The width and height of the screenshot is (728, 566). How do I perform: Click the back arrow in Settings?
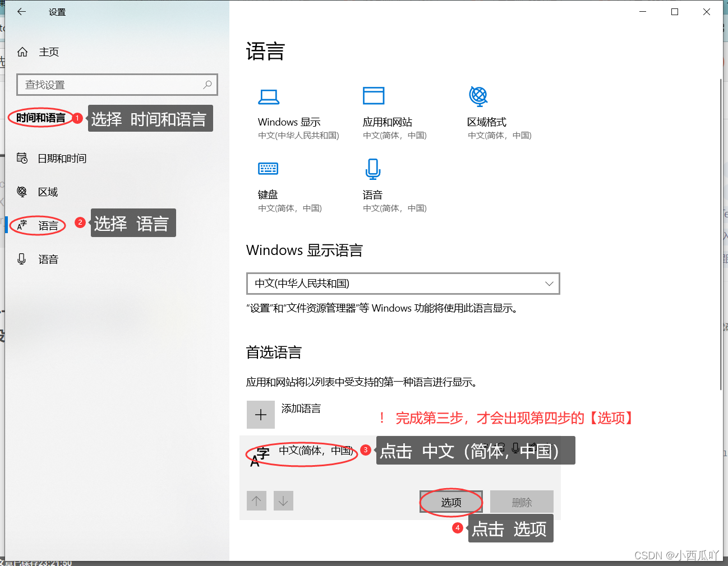(22, 11)
